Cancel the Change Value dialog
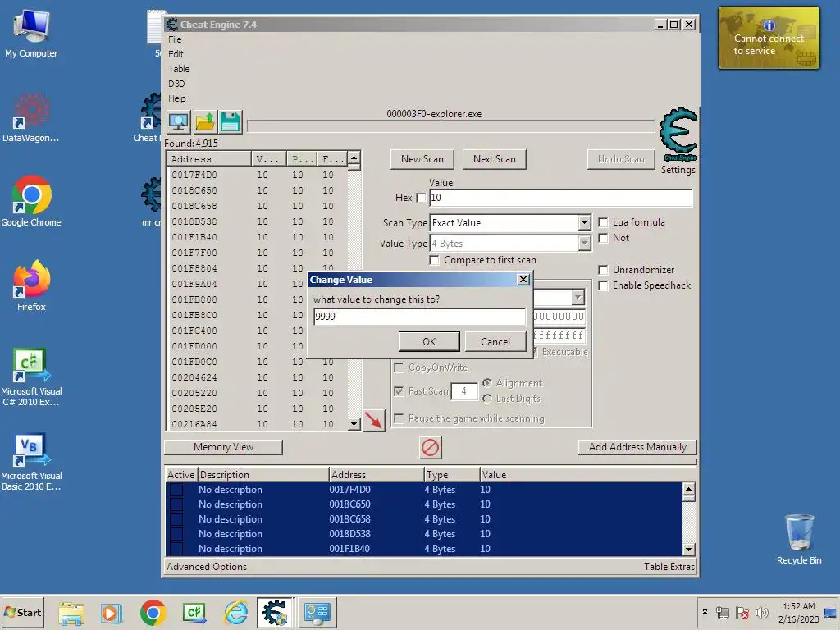This screenshot has height=630, width=840. pos(495,342)
